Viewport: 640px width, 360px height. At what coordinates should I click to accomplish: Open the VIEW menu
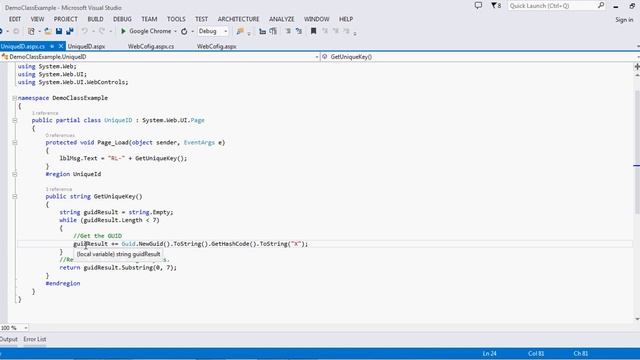click(x=37, y=19)
